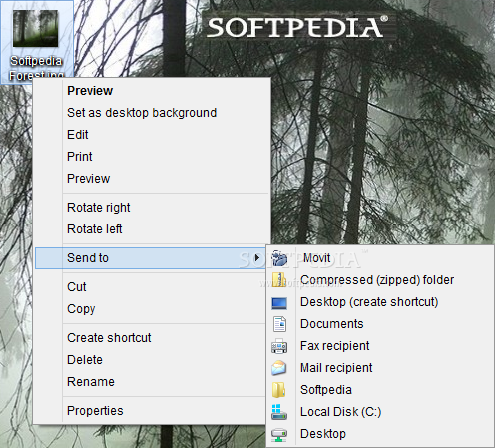Click the Softpedia folder icon

279,390
